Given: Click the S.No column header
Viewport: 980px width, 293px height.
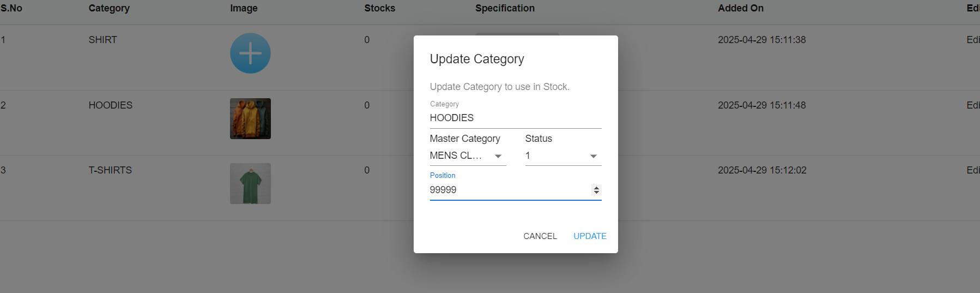Looking at the screenshot, I should [x=11, y=8].
